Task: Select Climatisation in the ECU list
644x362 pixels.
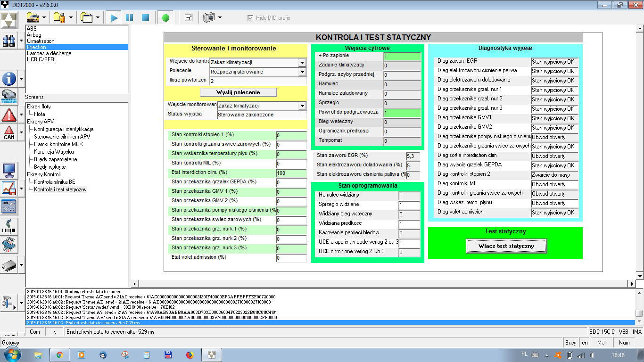Action: tap(41, 41)
